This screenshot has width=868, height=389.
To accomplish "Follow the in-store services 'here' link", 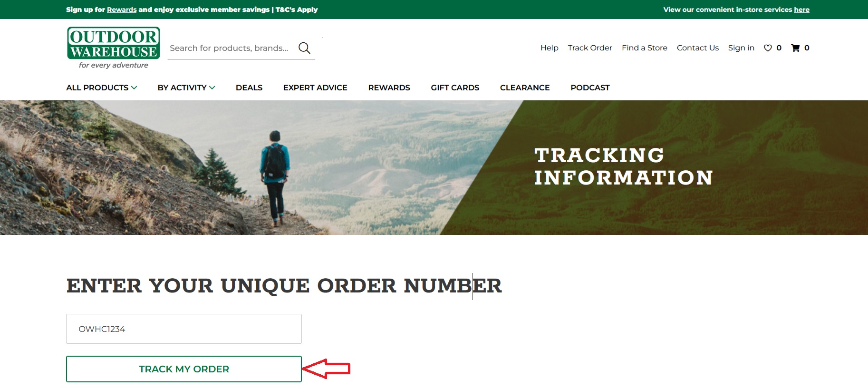I will 801,10.
